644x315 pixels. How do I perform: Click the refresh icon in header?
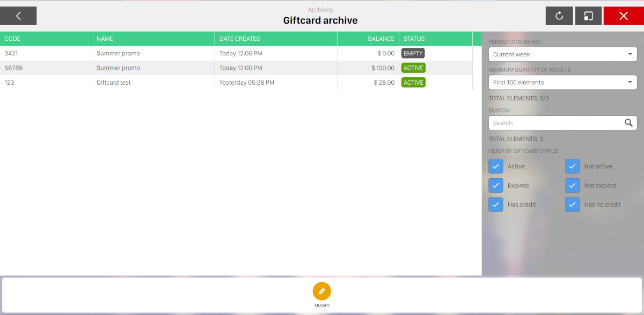coord(559,16)
